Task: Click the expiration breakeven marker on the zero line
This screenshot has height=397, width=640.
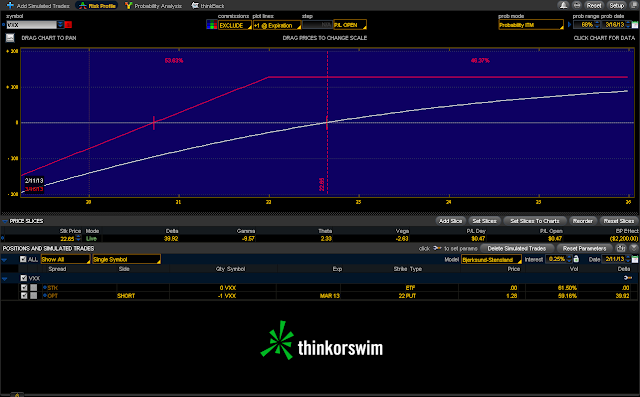Action: click(154, 123)
